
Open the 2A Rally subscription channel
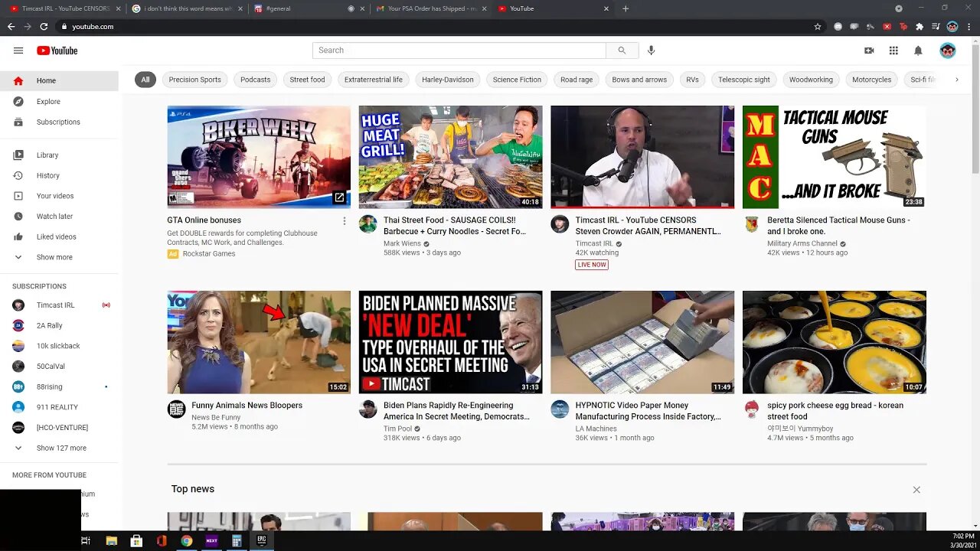pyautogui.click(x=60, y=325)
